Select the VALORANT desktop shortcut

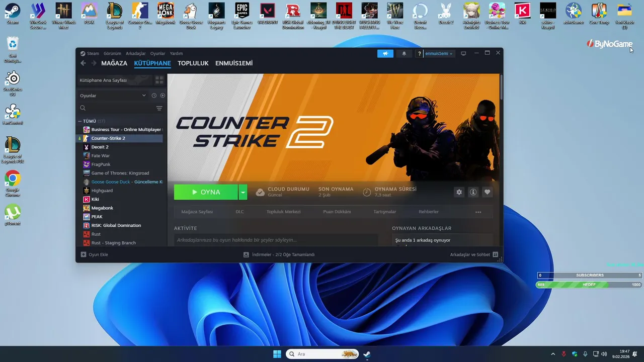(x=268, y=14)
